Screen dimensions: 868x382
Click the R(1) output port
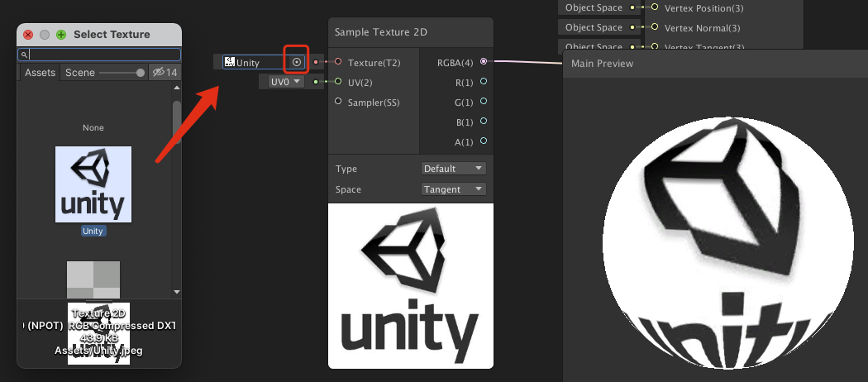[x=484, y=81]
